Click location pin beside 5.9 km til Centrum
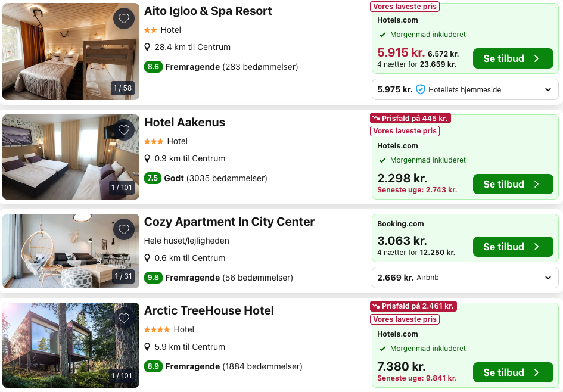563x392 pixels. (148, 347)
